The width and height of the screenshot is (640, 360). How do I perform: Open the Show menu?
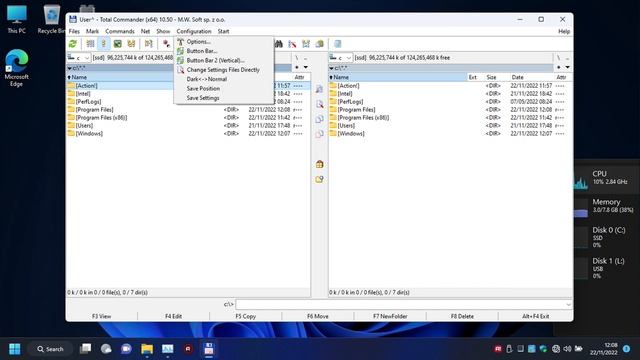[x=163, y=31]
